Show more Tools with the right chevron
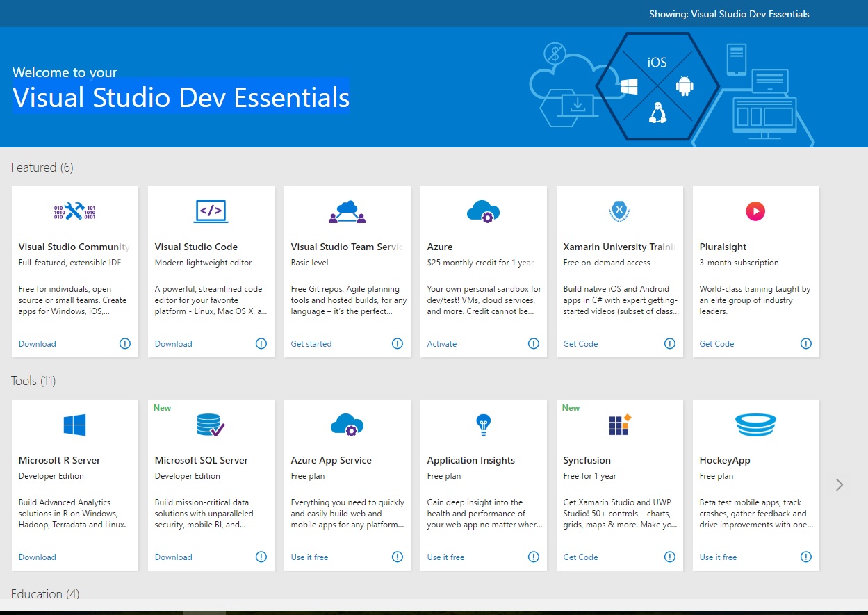 click(840, 484)
